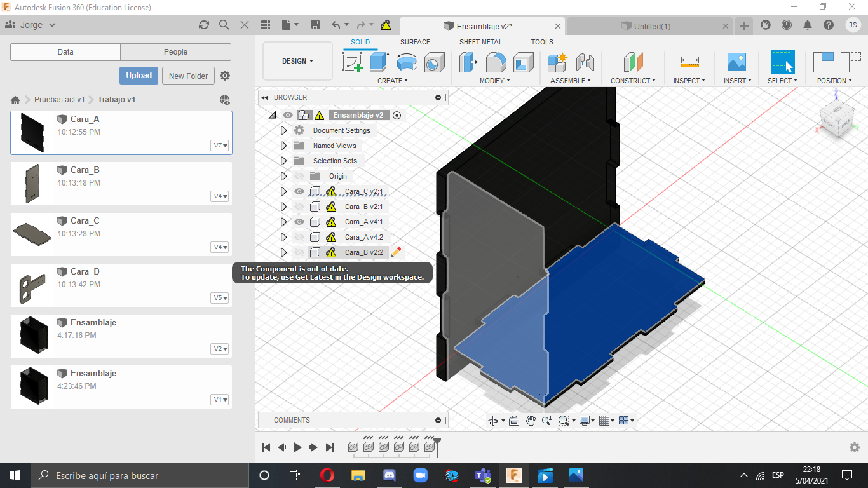868x488 pixels.
Task: Click the Save icon in the top bar
Action: (315, 25)
